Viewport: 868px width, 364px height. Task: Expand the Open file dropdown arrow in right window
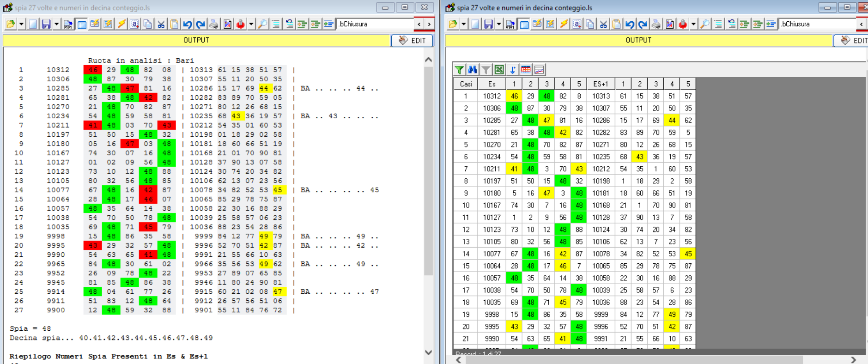pyautogui.click(x=463, y=24)
